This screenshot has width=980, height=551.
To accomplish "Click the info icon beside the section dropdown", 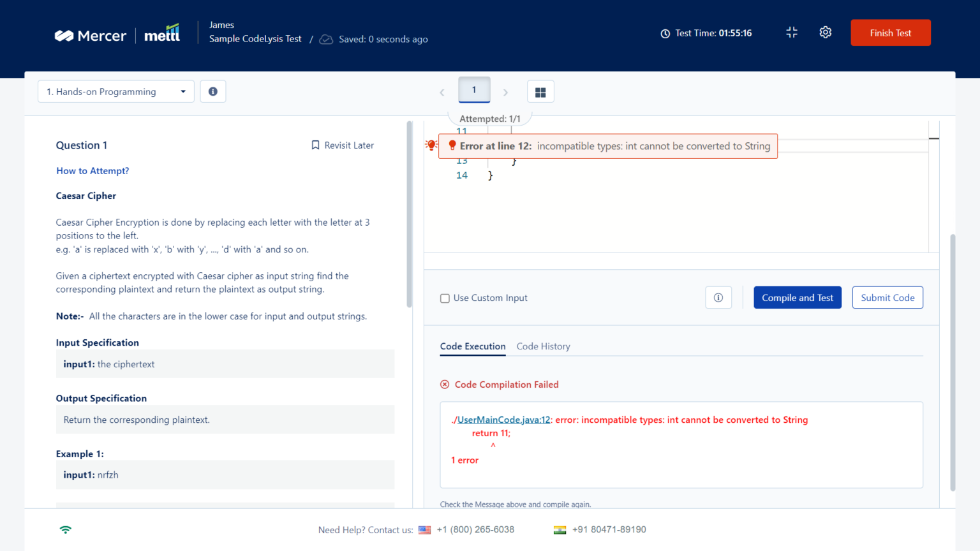I will click(212, 91).
